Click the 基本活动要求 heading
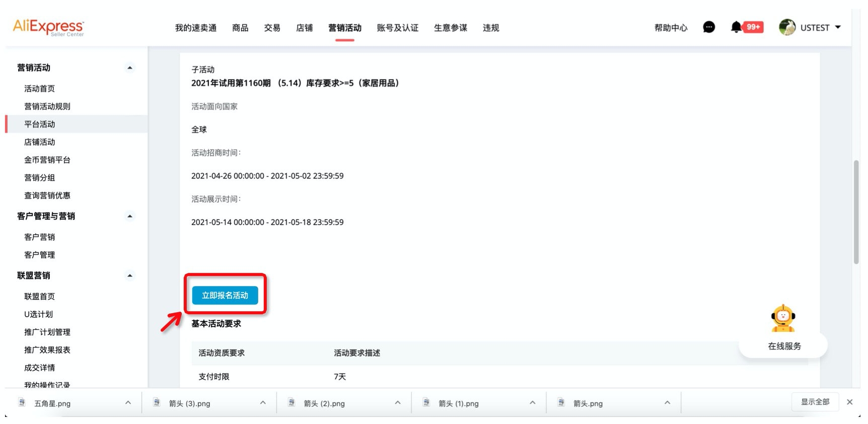 point(216,324)
